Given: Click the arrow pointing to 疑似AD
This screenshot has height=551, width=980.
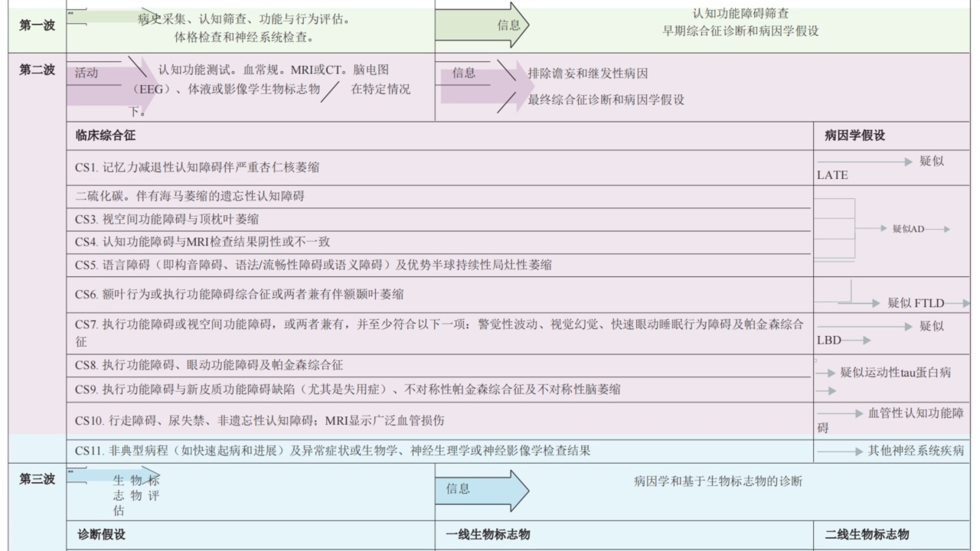Looking at the screenshot, I should click(x=873, y=229).
